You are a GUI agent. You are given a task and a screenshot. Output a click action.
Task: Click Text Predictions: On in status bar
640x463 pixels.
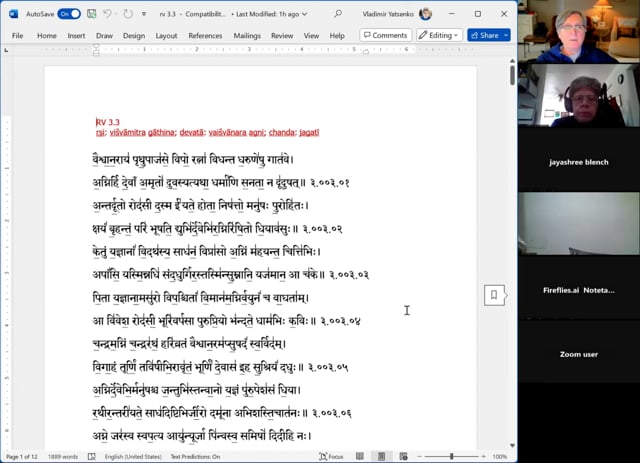click(195, 456)
